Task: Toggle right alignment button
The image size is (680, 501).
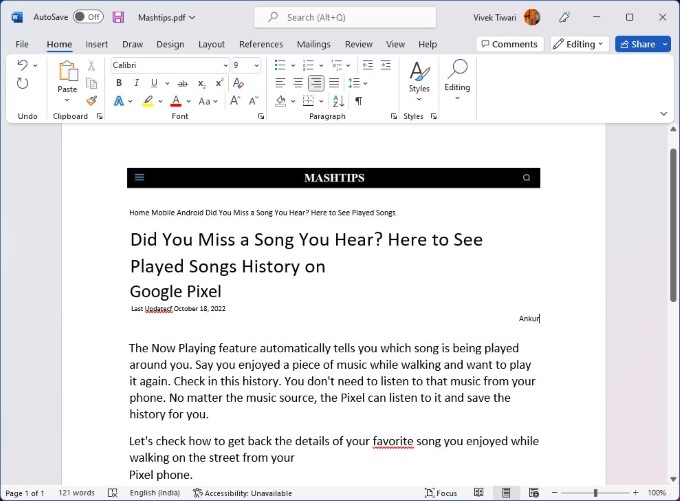Action: (316, 83)
